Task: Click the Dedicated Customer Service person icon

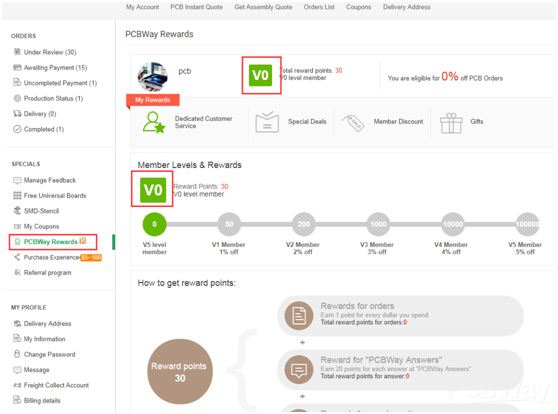Action: coord(154,122)
